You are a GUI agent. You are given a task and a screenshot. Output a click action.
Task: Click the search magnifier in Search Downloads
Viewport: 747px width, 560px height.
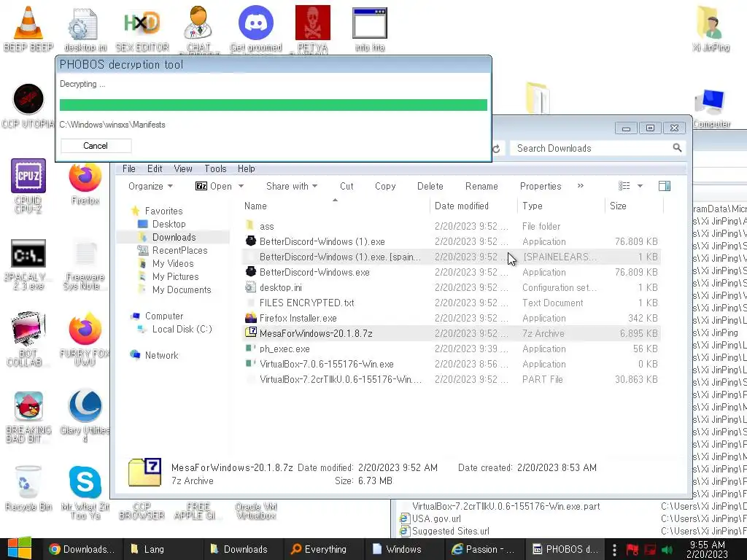click(x=677, y=148)
